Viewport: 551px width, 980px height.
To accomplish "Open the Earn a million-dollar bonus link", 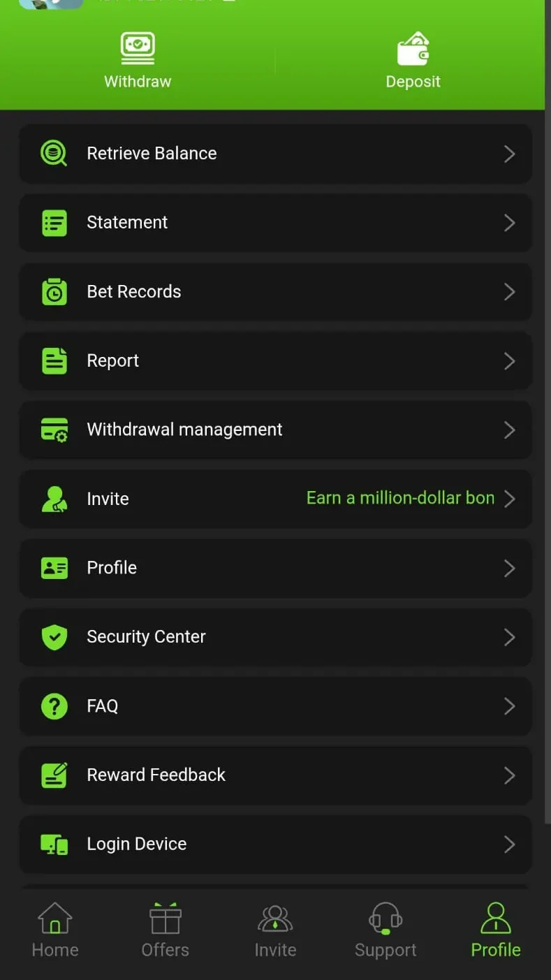I will pos(400,498).
